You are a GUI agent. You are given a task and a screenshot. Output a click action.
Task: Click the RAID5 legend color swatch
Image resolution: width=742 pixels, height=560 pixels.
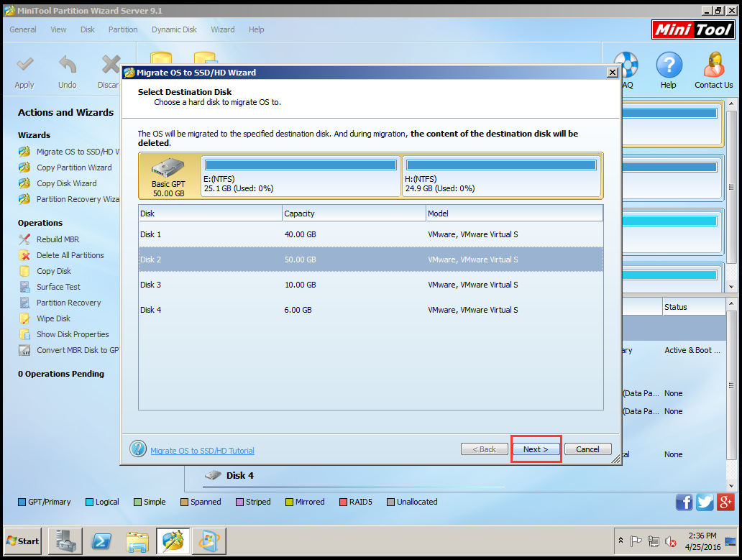click(343, 502)
